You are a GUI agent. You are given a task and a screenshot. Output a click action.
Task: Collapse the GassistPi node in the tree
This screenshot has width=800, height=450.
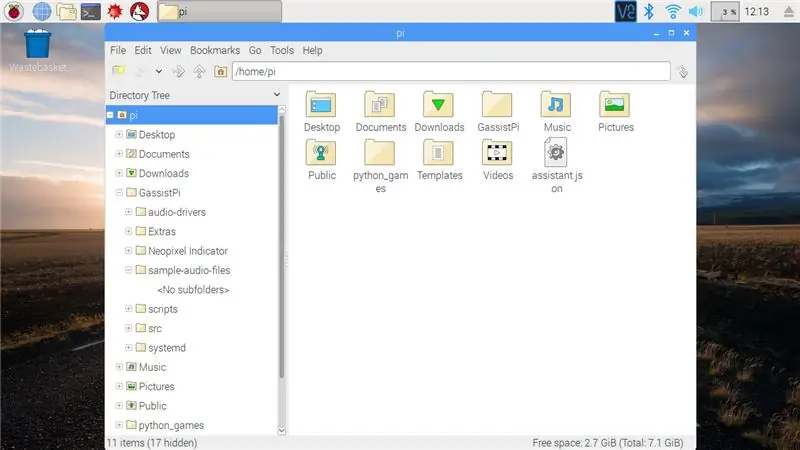pos(119,193)
